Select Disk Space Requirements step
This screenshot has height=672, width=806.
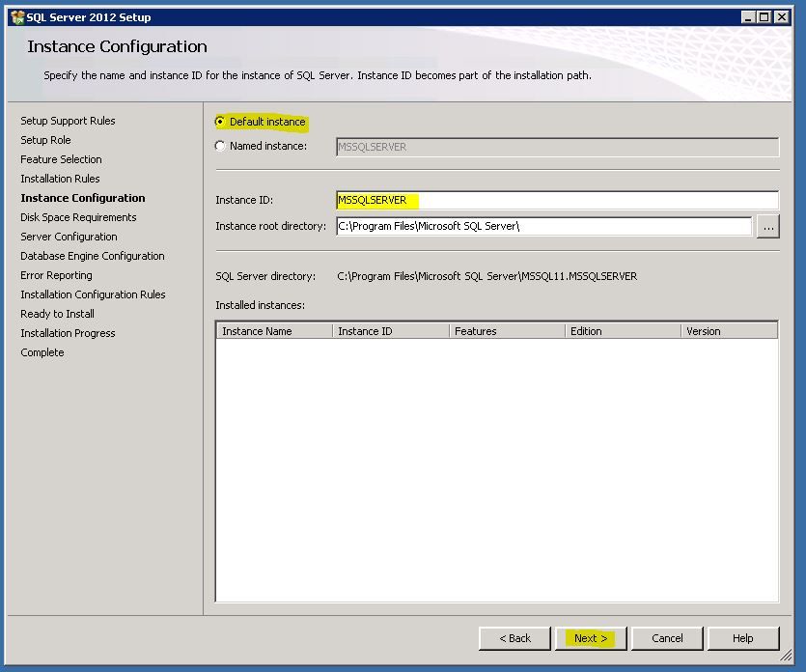point(78,217)
